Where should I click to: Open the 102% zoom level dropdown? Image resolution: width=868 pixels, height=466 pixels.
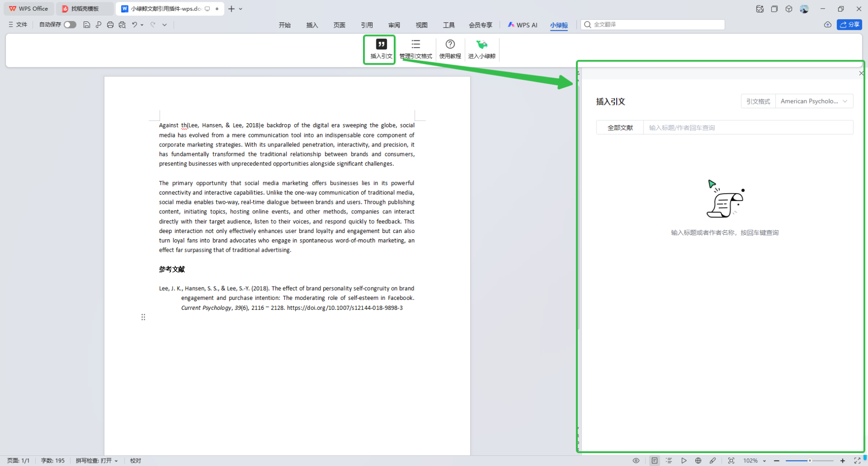click(x=755, y=461)
